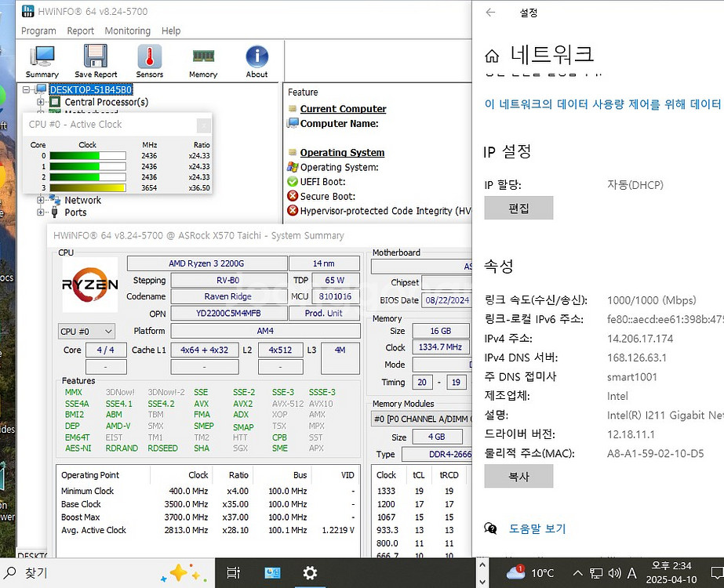The height and width of the screenshot is (588, 724).
Task: Click the 찾기 taskbar search box
Action: (107, 573)
